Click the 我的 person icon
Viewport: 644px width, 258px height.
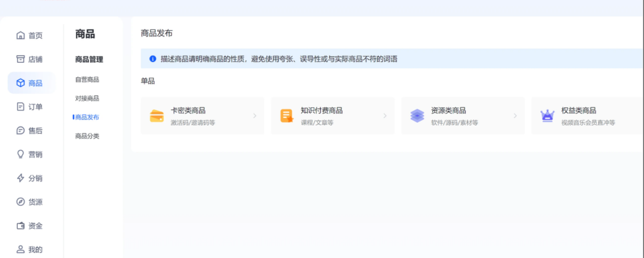[21, 249]
